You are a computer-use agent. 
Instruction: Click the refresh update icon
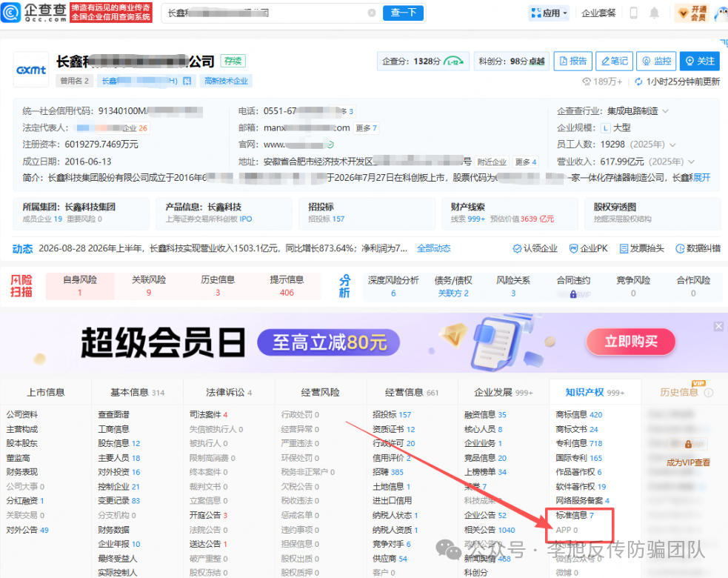638,82
